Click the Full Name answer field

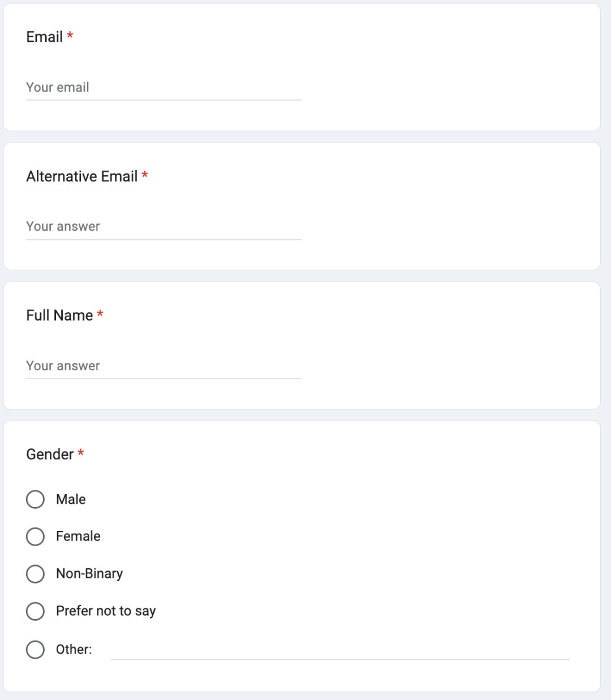pos(163,366)
